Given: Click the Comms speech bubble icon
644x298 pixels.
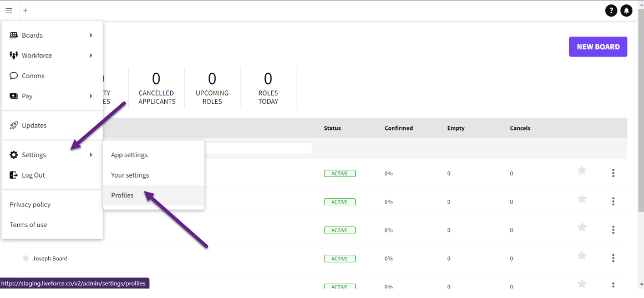Looking at the screenshot, I should click(x=13, y=75).
